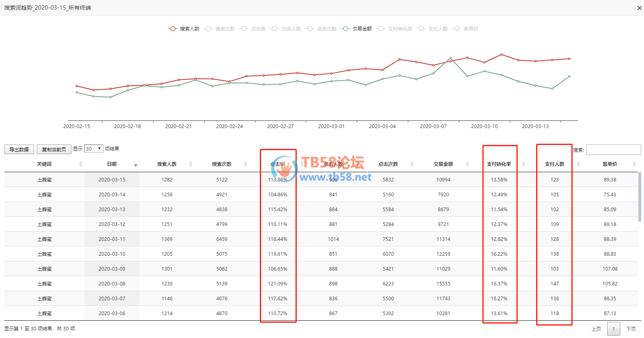Click the 客单价 legend marker icon
This screenshot has width=644, height=338.
click(457, 29)
